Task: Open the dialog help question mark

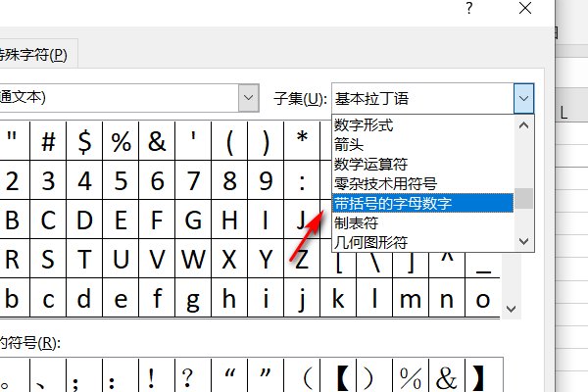Action: click(469, 8)
